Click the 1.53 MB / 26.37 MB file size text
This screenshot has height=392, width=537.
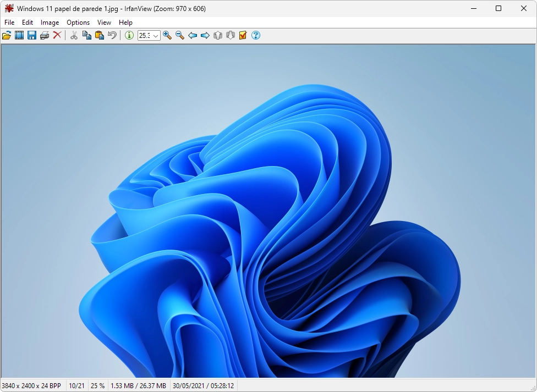tap(138, 386)
